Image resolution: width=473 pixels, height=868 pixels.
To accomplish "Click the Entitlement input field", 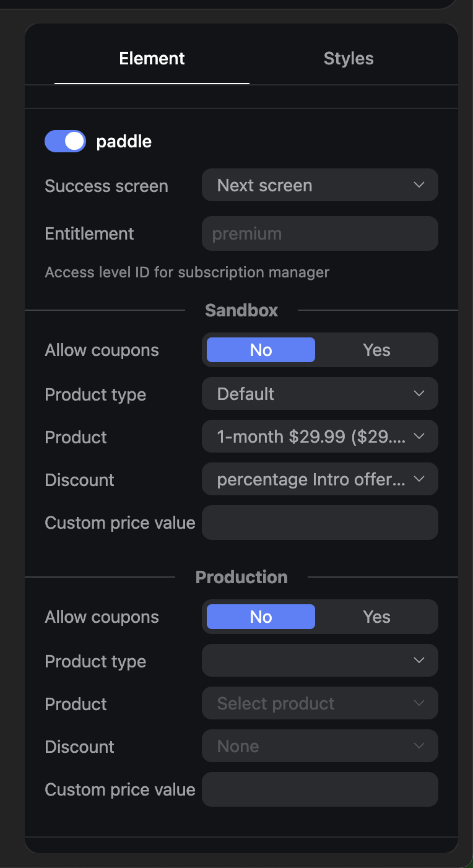I will [319, 233].
